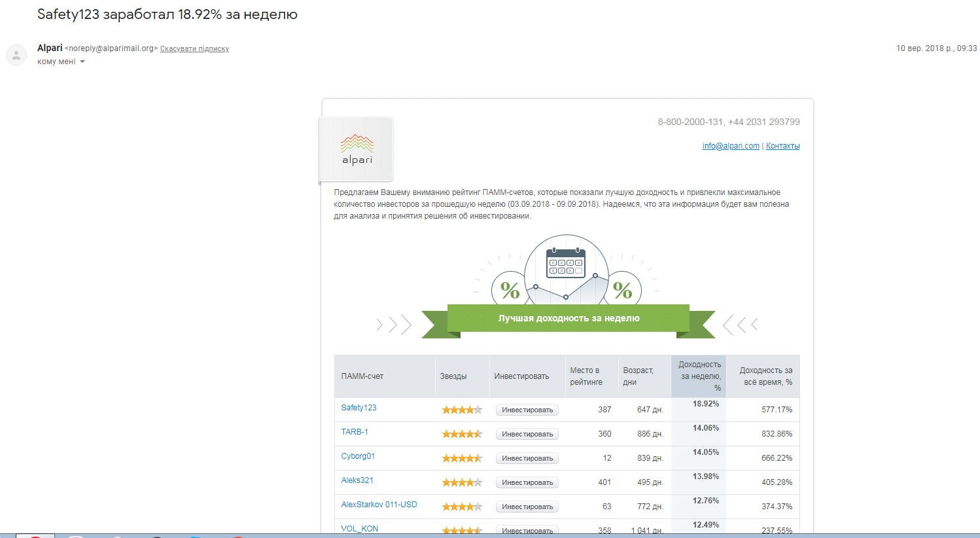This screenshot has width=980, height=538.
Task: Click the star rating for AlexStarkov 011-USD
Action: pos(462,507)
